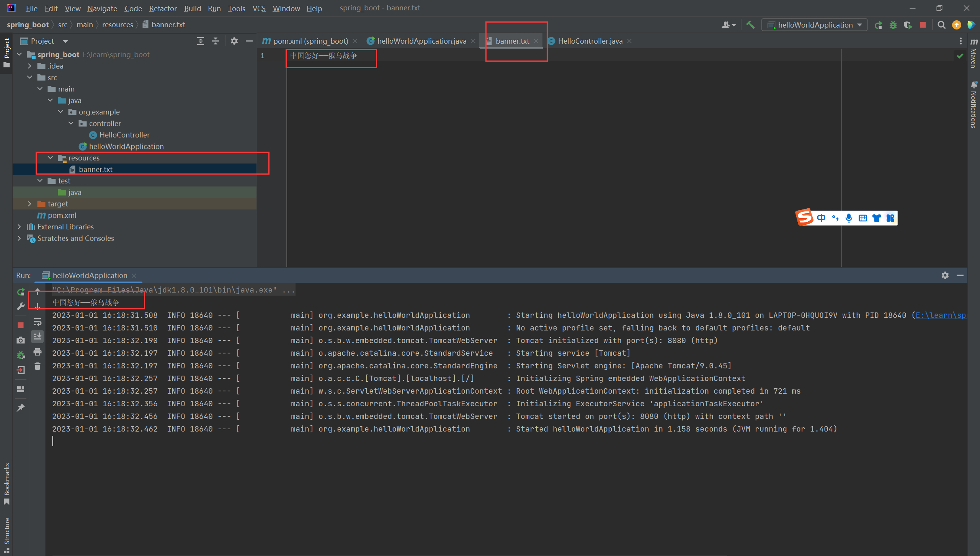Click the red Stop button in top toolbar
980x556 pixels.
click(x=923, y=25)
